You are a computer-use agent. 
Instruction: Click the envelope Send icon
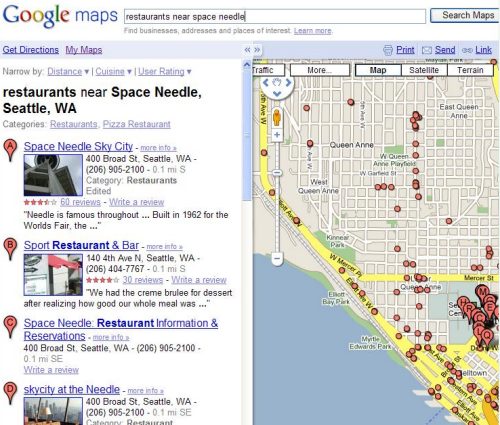tap(427, 50)
